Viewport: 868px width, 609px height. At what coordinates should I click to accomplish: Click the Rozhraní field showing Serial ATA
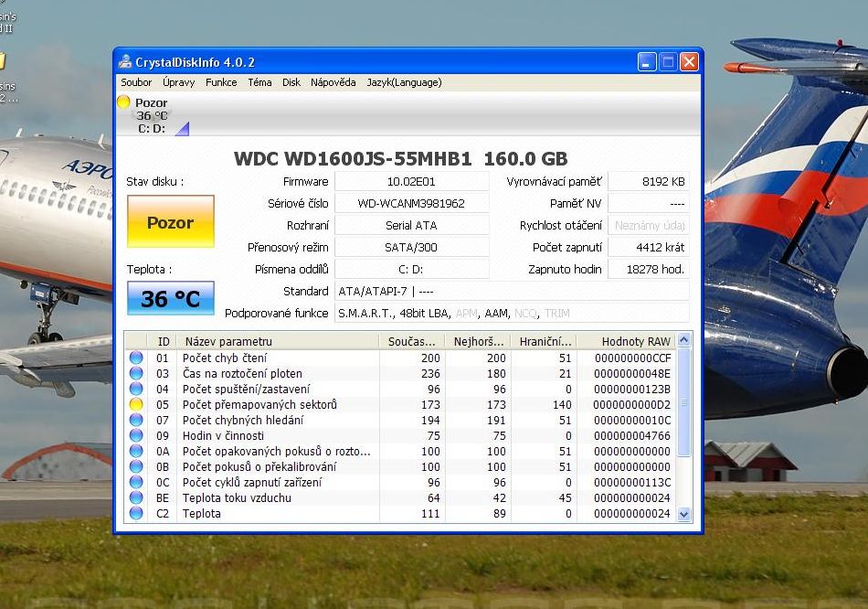click(411, 226)
